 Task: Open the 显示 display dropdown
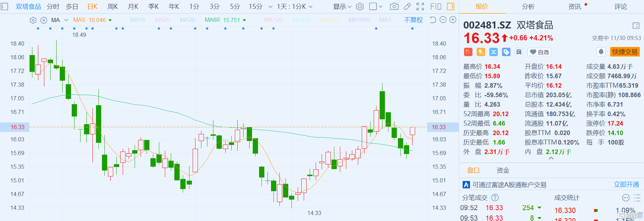pos(342,7)
